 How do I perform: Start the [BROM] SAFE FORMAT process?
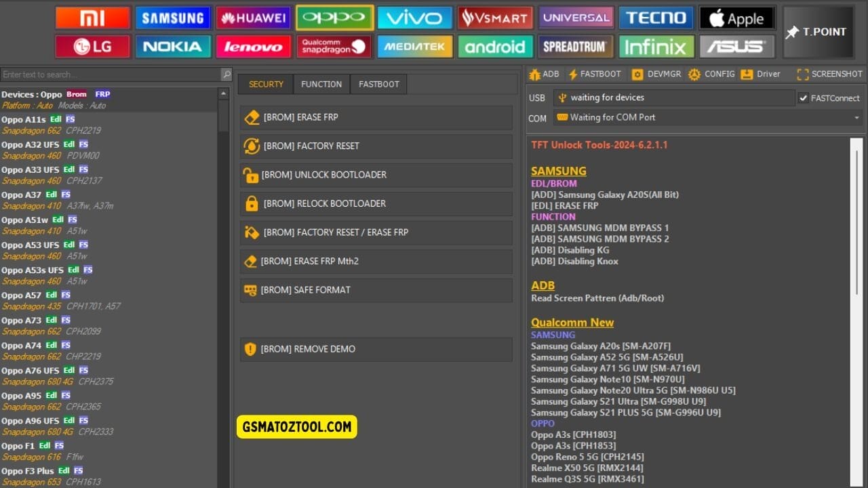(x=376, y=290)
